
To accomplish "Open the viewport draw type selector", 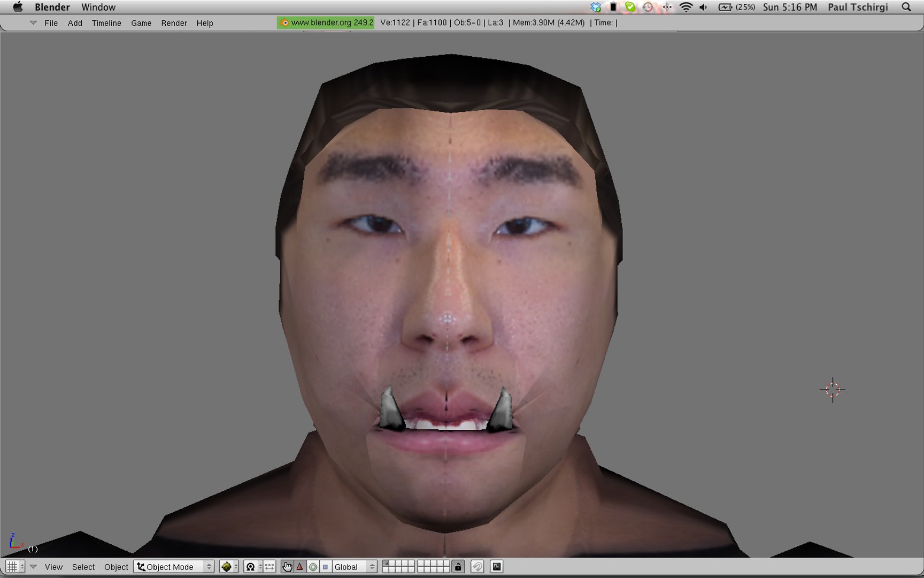I will tap(229, 567).
